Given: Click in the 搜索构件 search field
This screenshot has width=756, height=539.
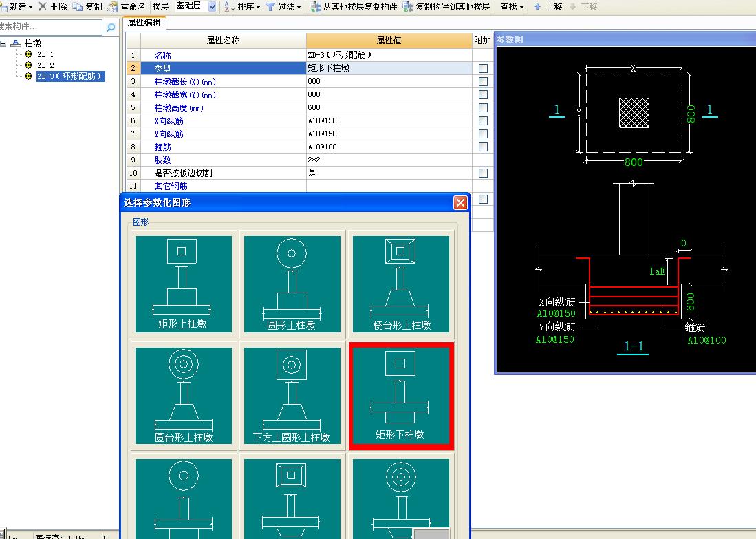Looking at the screenshot, I should pos(50,27).
